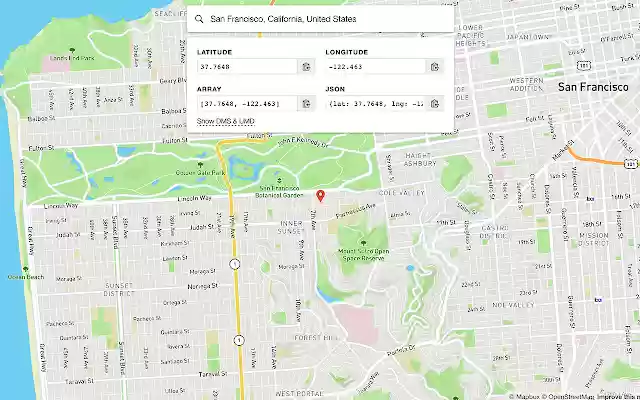Copy the array coordinates with its clipboard icon

[x=306, y=104]
